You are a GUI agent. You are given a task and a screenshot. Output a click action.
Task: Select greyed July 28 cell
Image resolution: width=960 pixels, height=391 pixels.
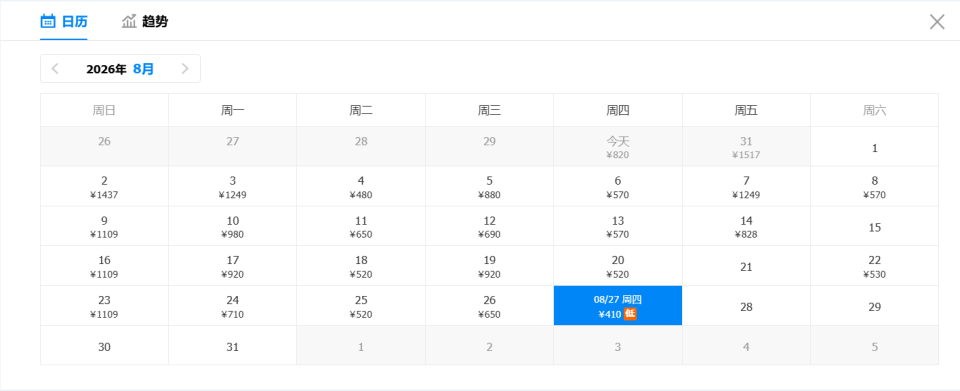pos(361,146)
